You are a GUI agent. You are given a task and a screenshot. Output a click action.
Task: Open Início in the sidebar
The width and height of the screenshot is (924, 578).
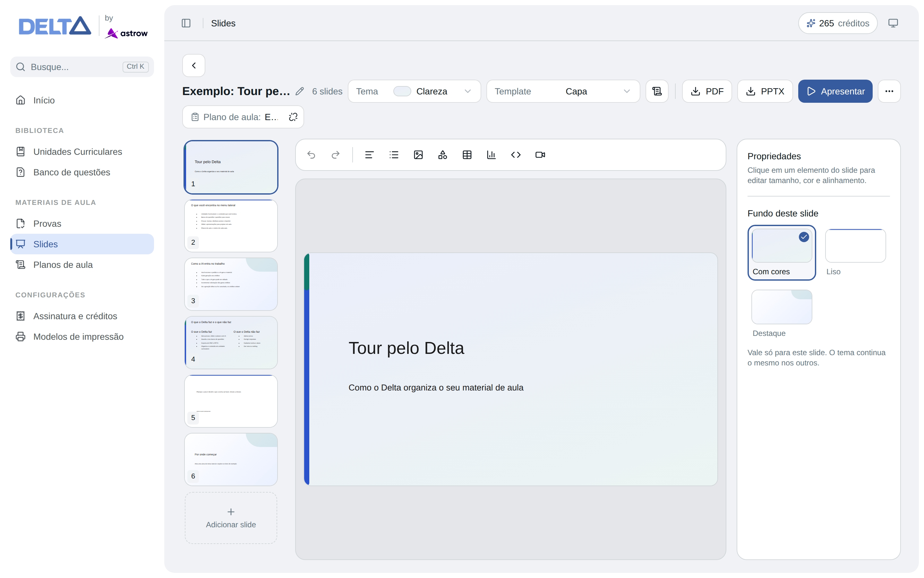82,100
